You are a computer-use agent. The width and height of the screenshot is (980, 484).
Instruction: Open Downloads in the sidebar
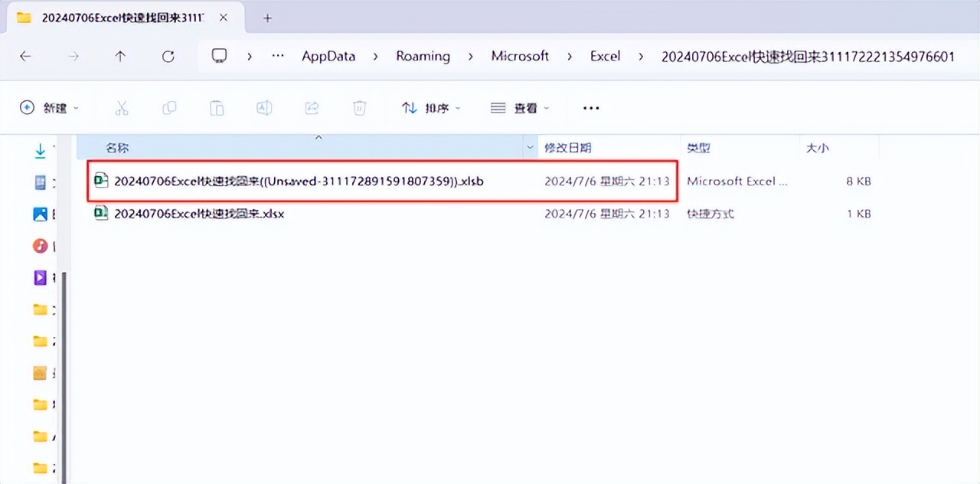41,151
